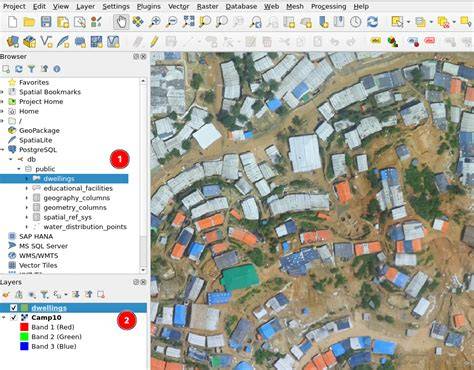
Task: Click the Select Features tool icon
Action: coord(397,22)
